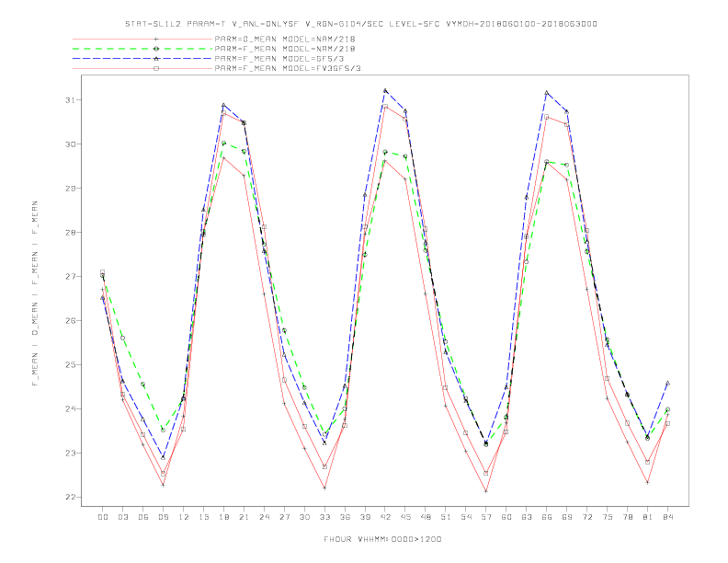This screenshot has height=563, width=728.
Task: Click y-axis tick label 30
Action: pyautogui.click(x=71, y=144)
